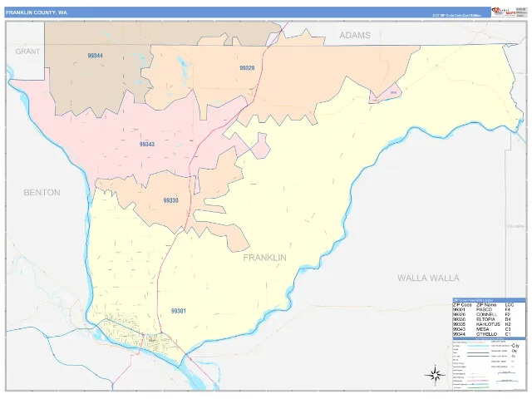
Task: Click PASCO in the ZIP legend table
Action: [x=484, y=309]
